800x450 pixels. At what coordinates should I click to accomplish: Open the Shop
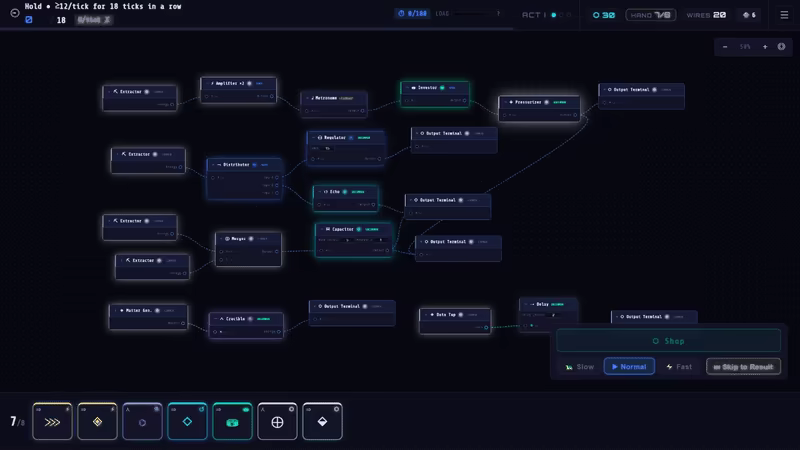668,341
